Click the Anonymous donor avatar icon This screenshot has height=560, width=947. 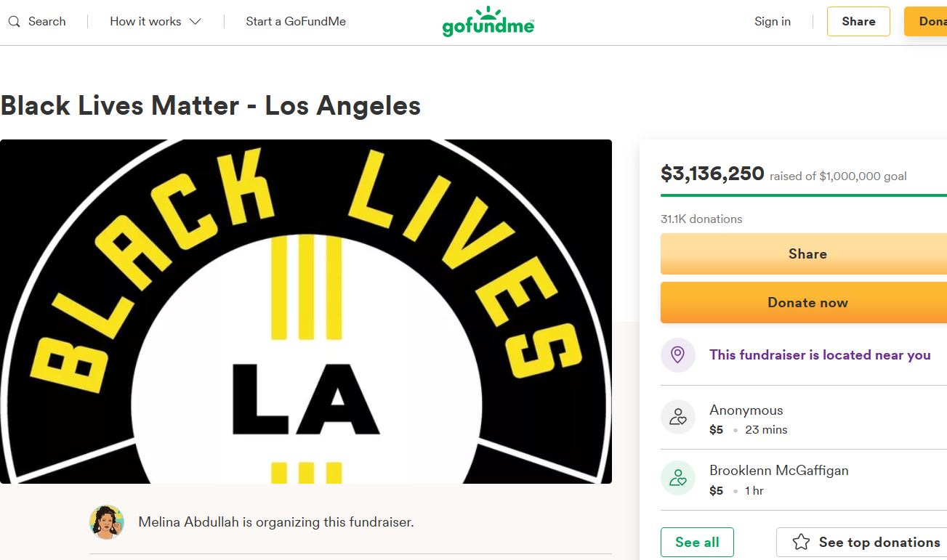pos(677,418)
